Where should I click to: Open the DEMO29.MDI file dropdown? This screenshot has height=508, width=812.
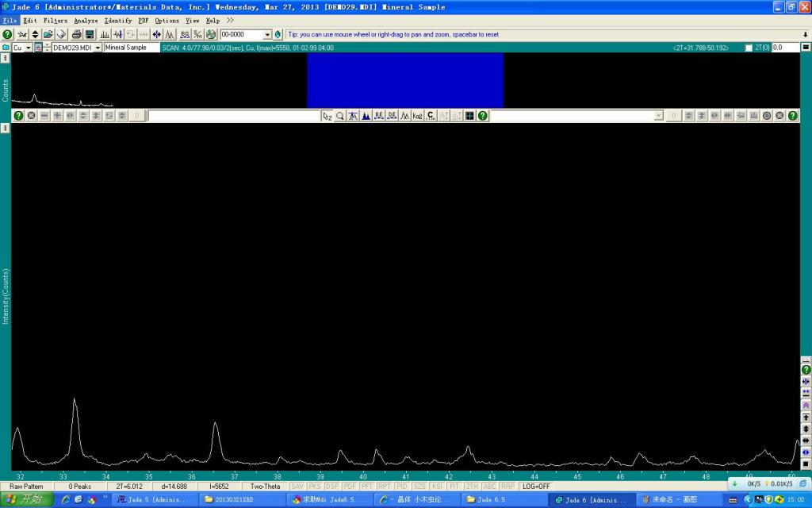pos(98,48)
